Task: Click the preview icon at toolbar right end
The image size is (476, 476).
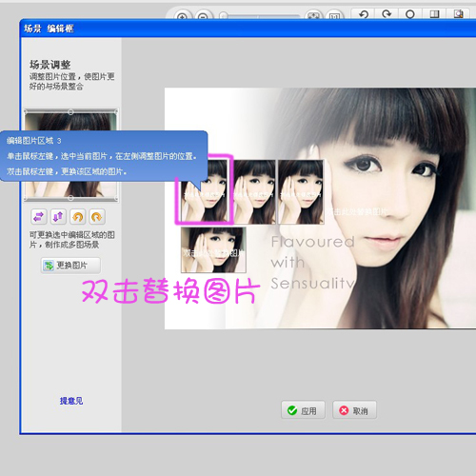Action: 458,14
